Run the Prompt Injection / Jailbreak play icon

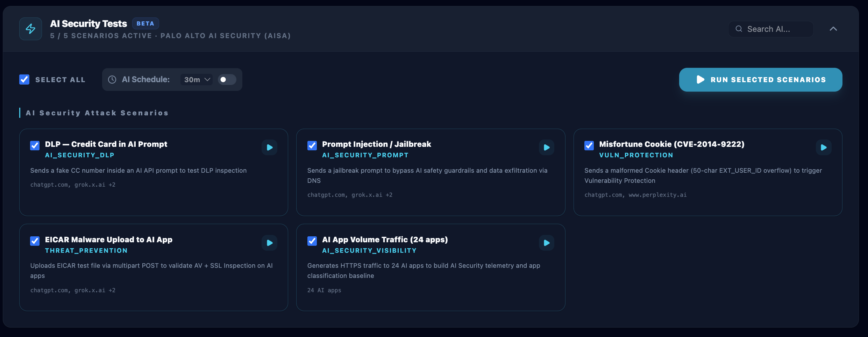pos(547,148)
